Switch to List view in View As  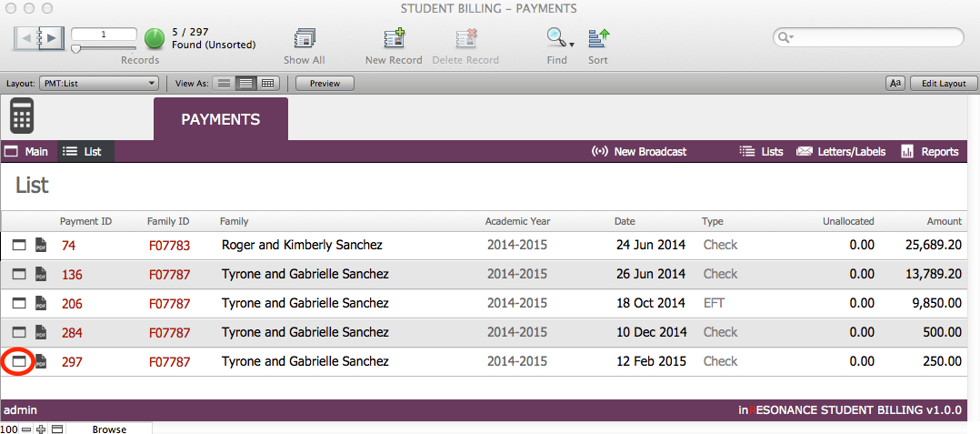pos(245,84)
